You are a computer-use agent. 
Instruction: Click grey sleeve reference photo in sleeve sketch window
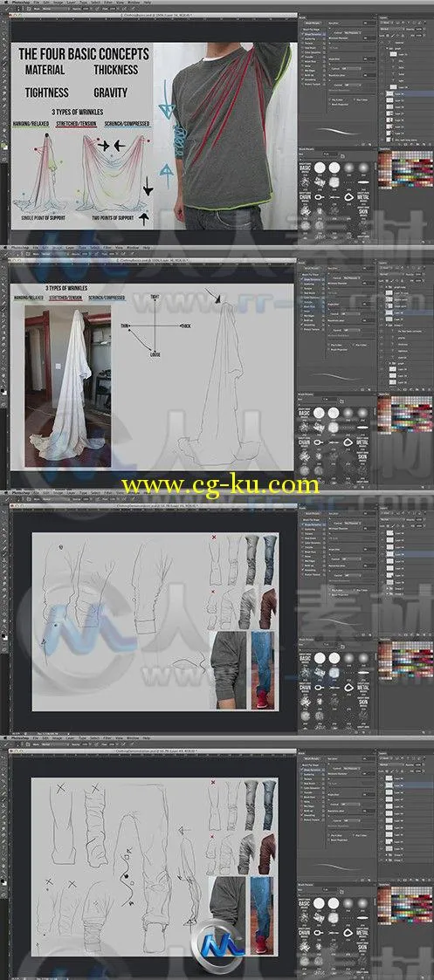coord(229,670)
